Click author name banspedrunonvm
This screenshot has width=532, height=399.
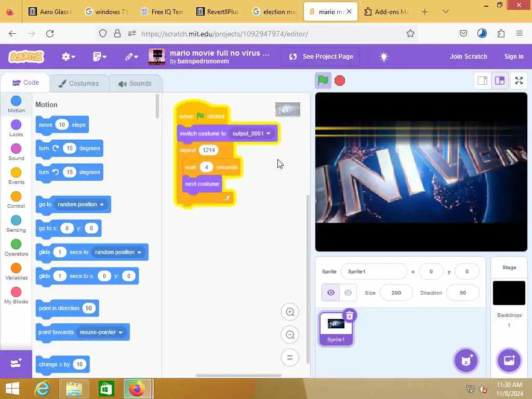(203, 61)
